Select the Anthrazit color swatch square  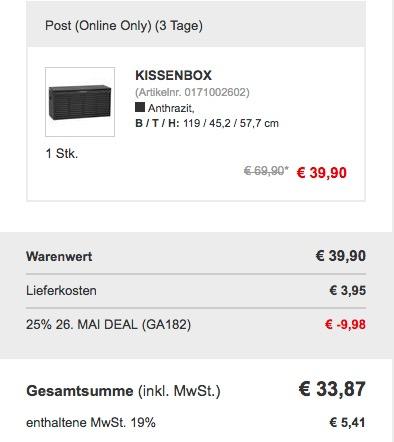(x=140, y=107)
